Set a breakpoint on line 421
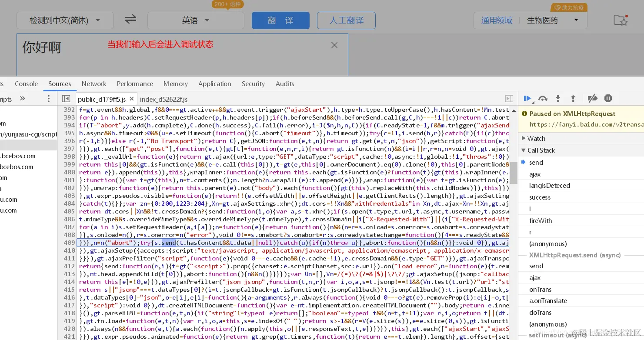Viewport: 644px width, 340px height. click(x=69, y=337)
